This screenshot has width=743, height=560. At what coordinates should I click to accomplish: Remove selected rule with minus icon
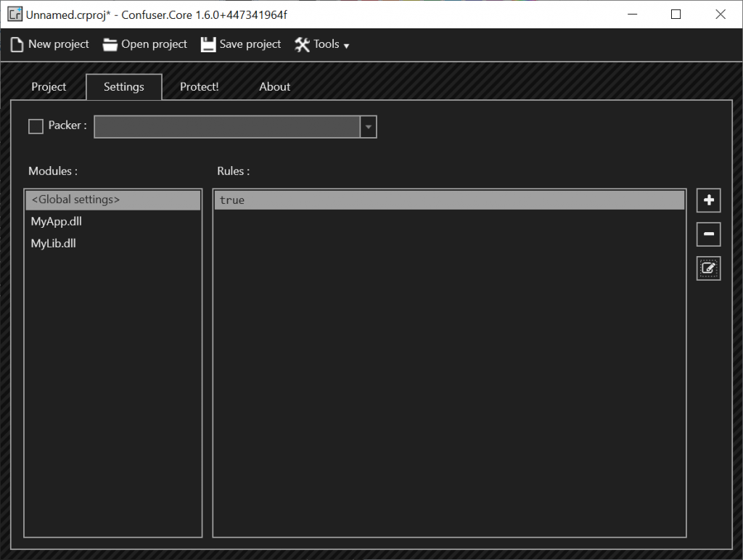point(708,234)
